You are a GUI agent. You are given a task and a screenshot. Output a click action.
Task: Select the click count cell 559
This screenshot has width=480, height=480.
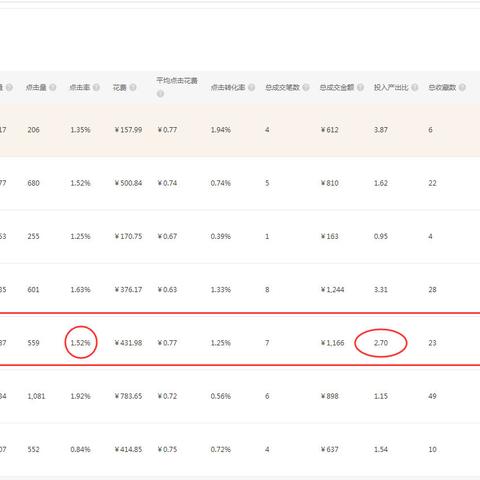33,343
